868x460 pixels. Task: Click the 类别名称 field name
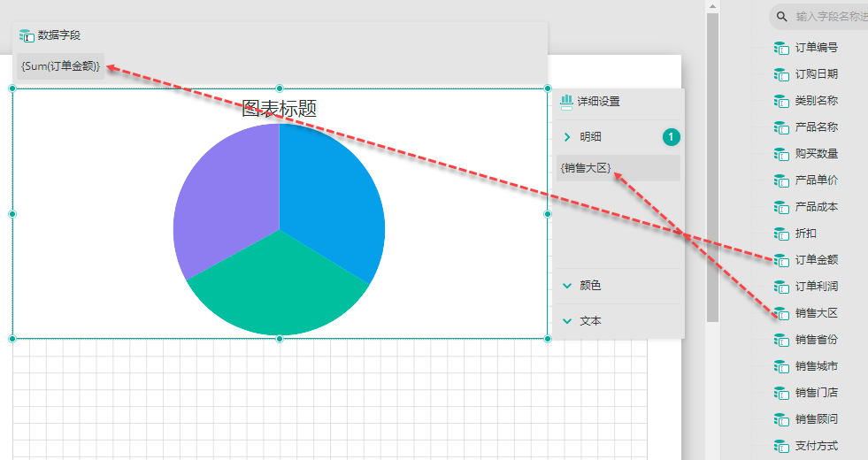click(x=817, y=101)
